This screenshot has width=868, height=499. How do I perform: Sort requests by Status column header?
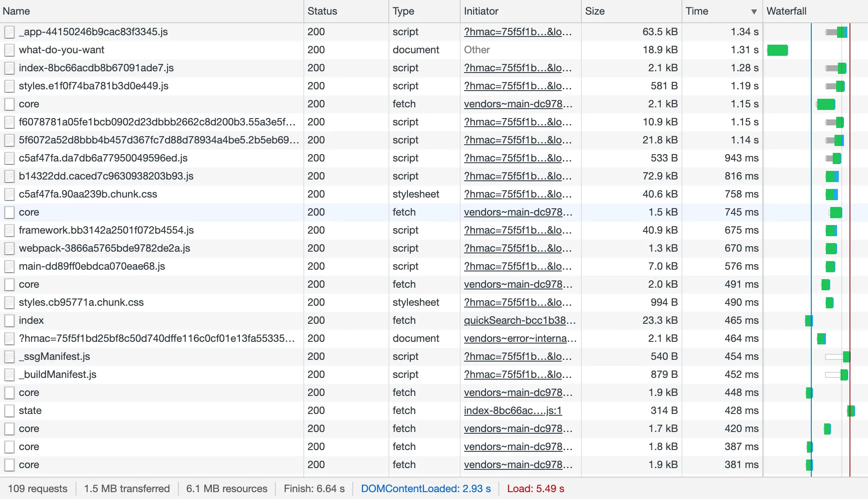(322, 11)
